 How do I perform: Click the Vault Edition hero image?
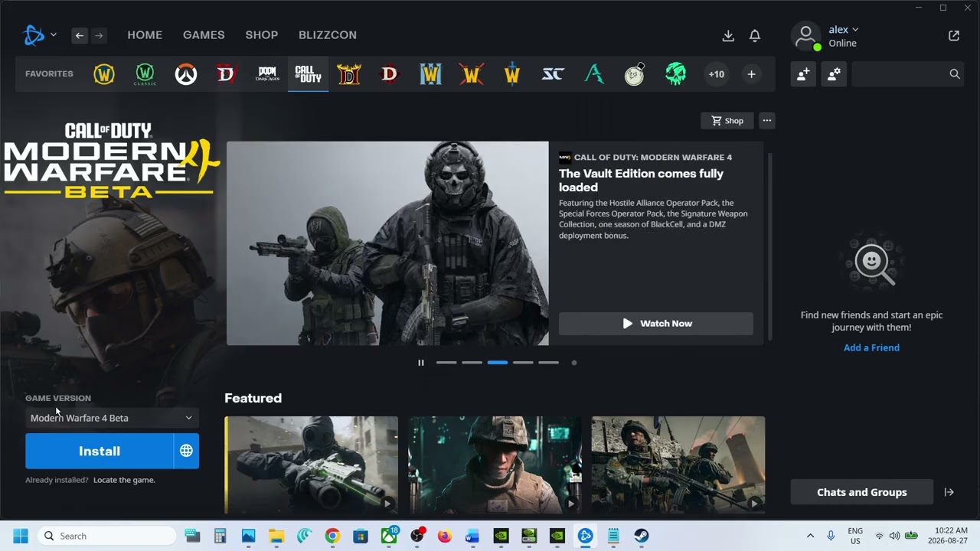click(x=387, y=243)
